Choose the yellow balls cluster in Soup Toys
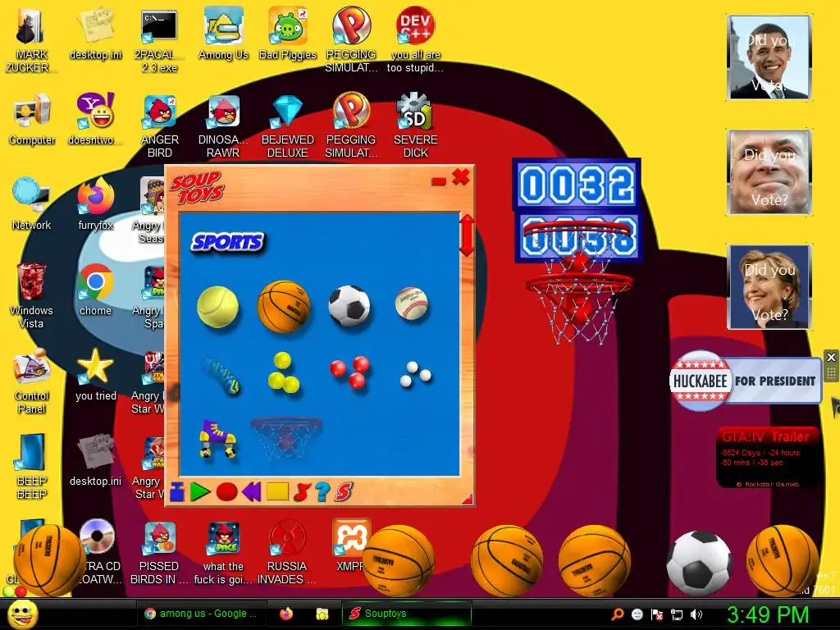Viewport: 840px width, 630px height. [283, 373]
